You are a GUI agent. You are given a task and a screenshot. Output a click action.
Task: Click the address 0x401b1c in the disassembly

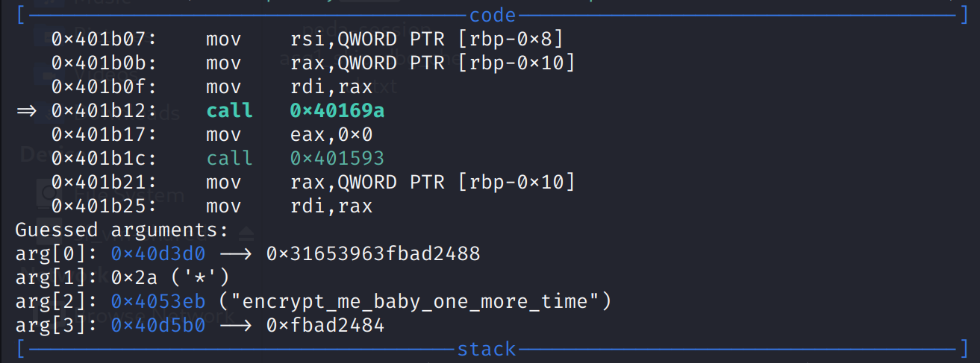[103, 158]
